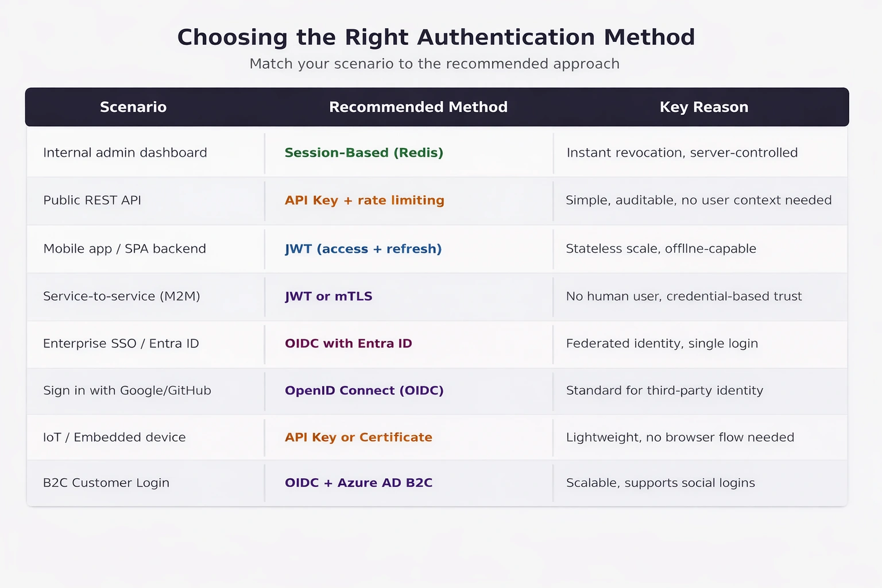Click 'Lightweight, no browser flow needed' reason
This screenshot has height=588, width=882.
[680, 438]
